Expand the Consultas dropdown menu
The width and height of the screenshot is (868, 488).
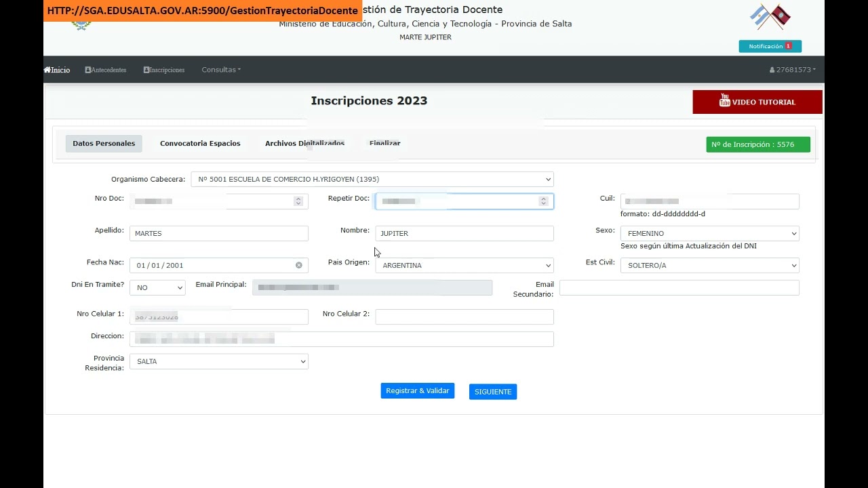click(221, 70)
